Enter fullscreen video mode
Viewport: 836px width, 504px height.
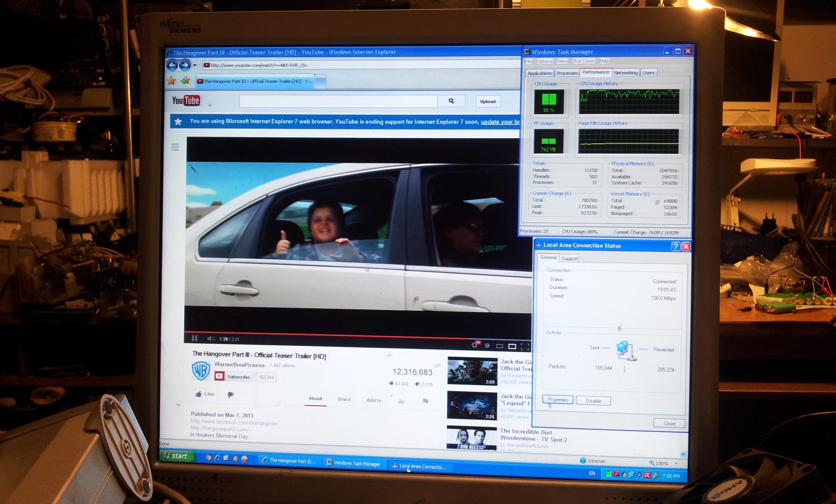tap(525, 346)
